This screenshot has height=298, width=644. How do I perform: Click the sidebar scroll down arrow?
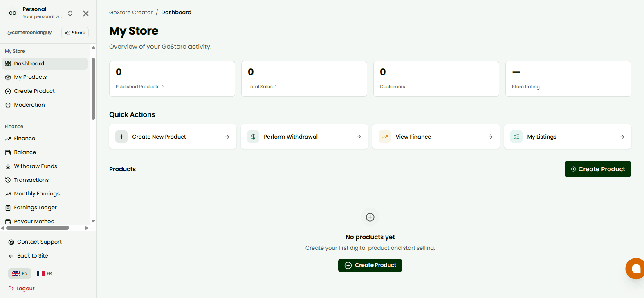93,221
